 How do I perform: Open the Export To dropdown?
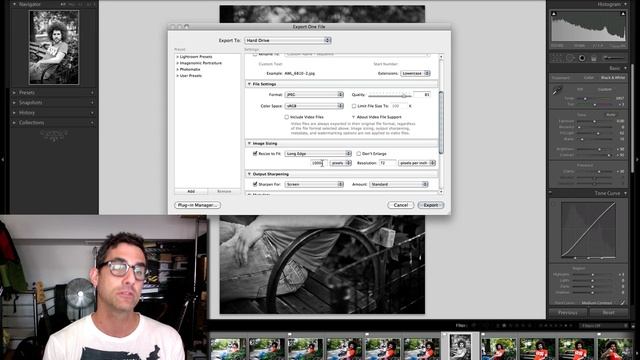288,40
